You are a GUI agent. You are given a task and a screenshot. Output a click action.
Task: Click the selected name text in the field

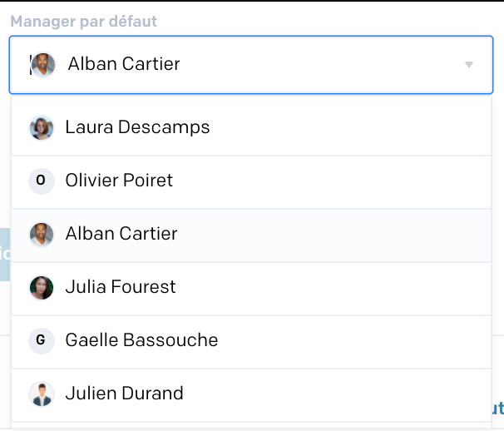pyautogui.click(x=124, y=64)
